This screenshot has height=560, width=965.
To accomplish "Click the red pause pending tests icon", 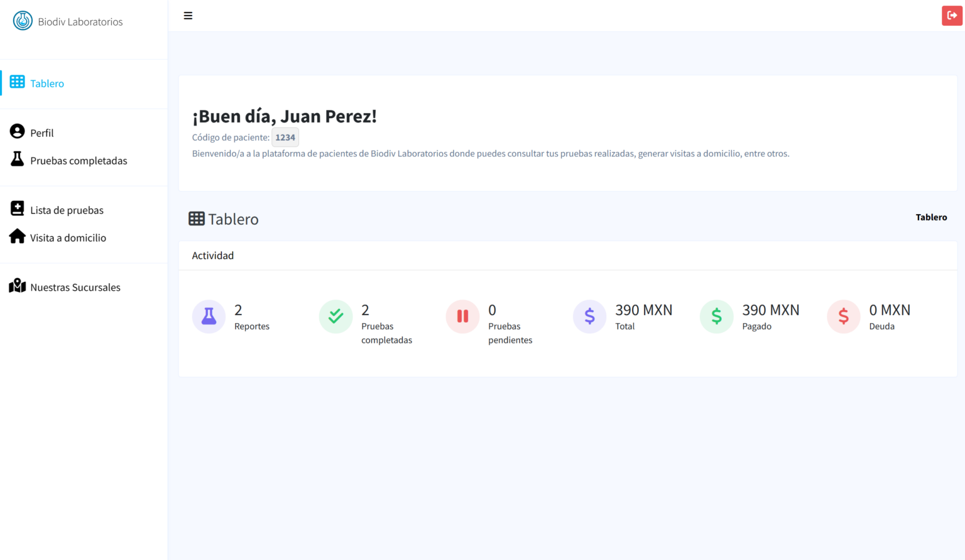I will tap(462, 316).
